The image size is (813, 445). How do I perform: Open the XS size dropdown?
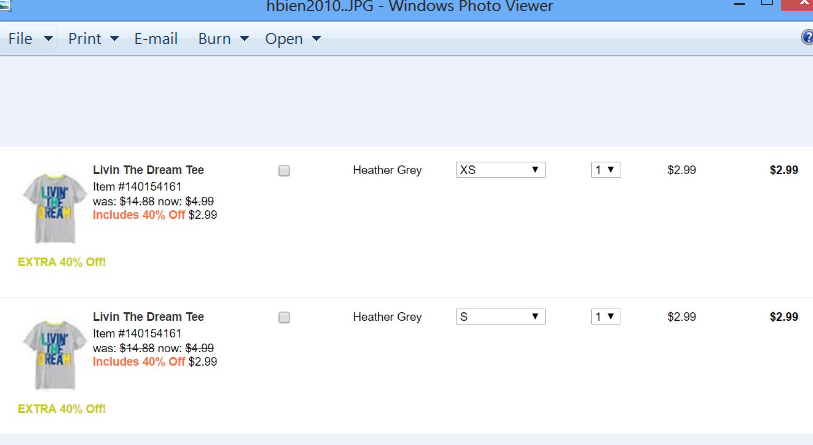point(500,170)
